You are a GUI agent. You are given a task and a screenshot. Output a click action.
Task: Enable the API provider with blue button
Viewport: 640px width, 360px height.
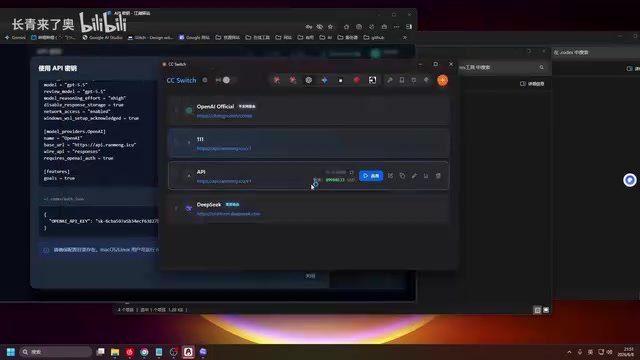[371, 176]
